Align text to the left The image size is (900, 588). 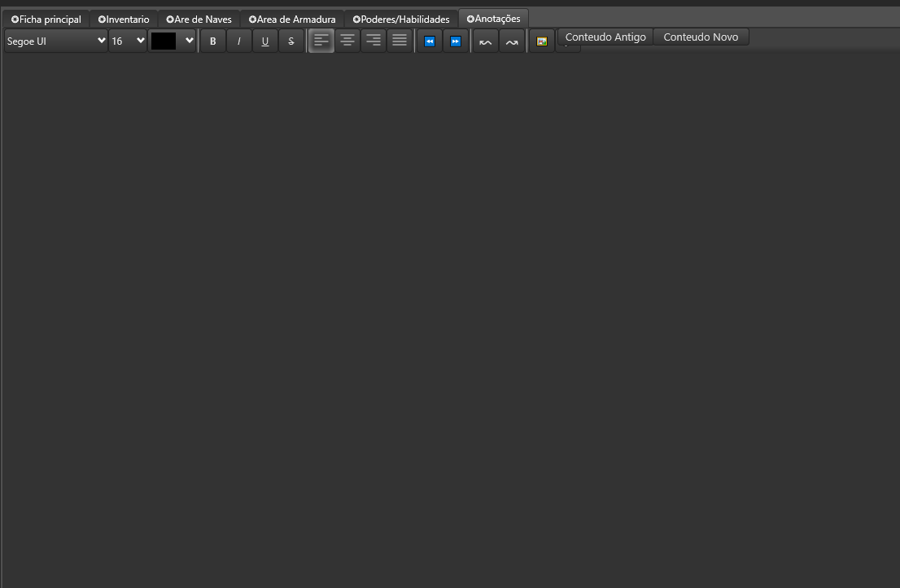(321, 41)
